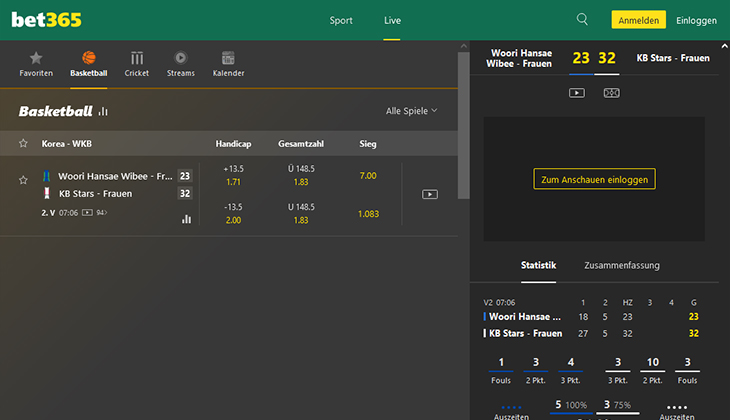Open the Favoriten star section

tap(36, 64)
